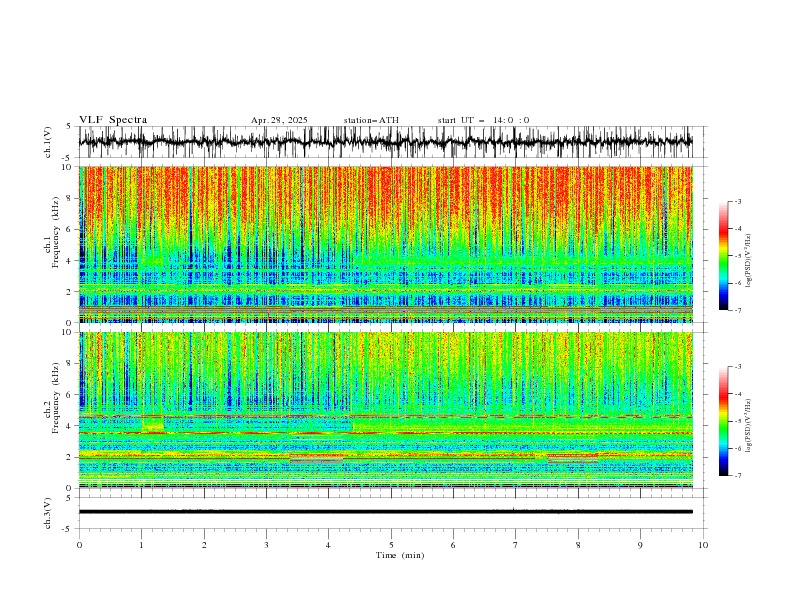Viewport: 792px width, 612px height.
Task: Select the date 'Apr. 28, 2025'
Action: [x=279, y=120]
